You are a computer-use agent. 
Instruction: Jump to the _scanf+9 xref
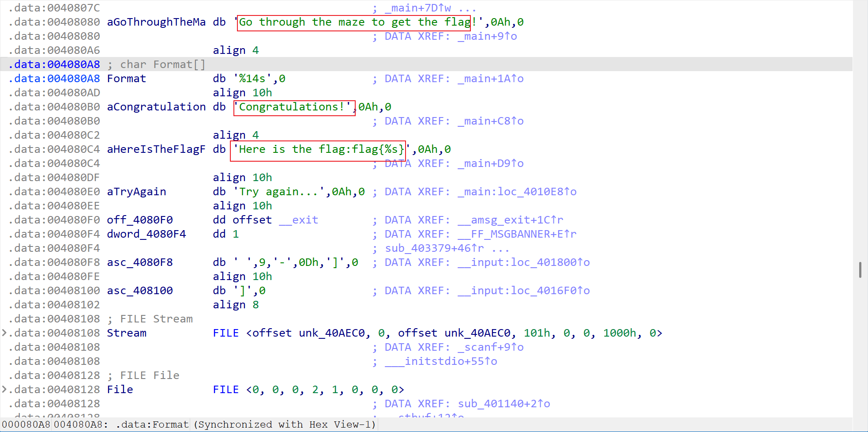491,347
